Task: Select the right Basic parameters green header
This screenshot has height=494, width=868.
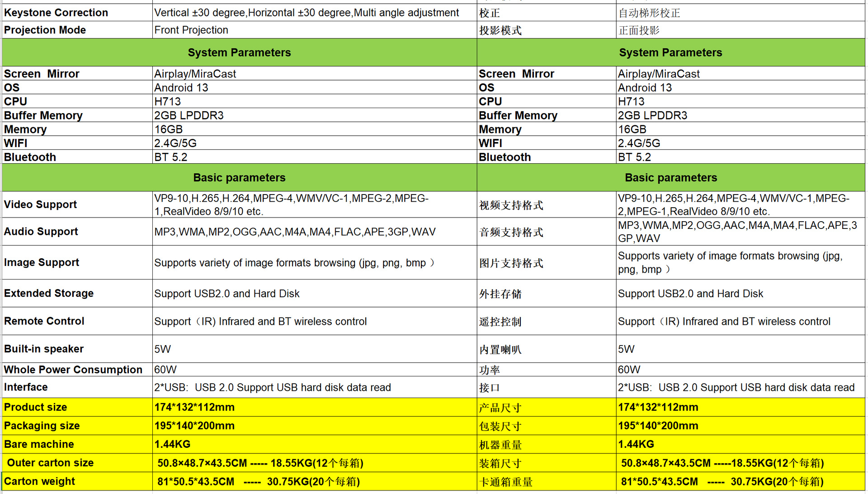Action: pos(670,177)
